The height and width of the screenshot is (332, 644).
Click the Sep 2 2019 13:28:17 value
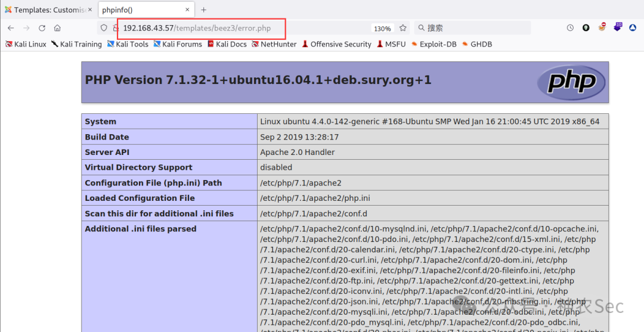(x=299, y=137)
